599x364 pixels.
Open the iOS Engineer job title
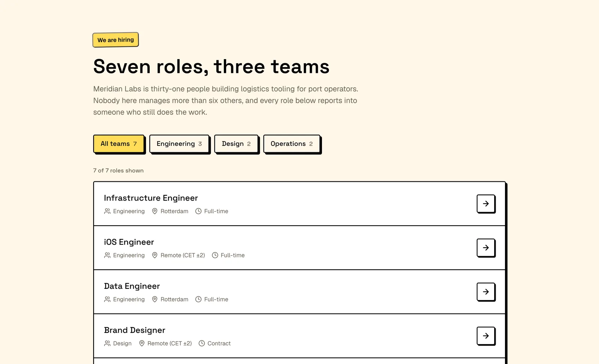[129, 242]
